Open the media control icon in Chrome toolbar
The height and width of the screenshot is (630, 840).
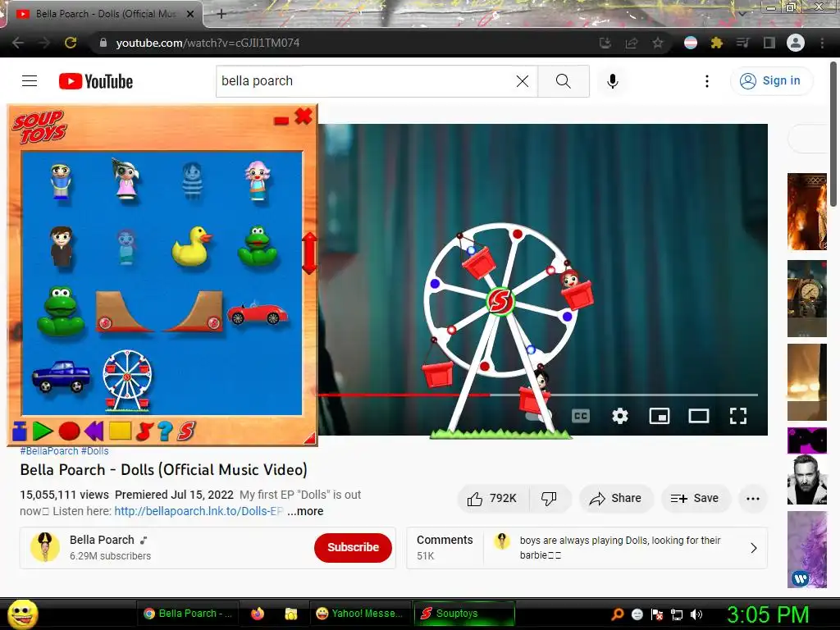pyautogui.click(x=743, y=43)
